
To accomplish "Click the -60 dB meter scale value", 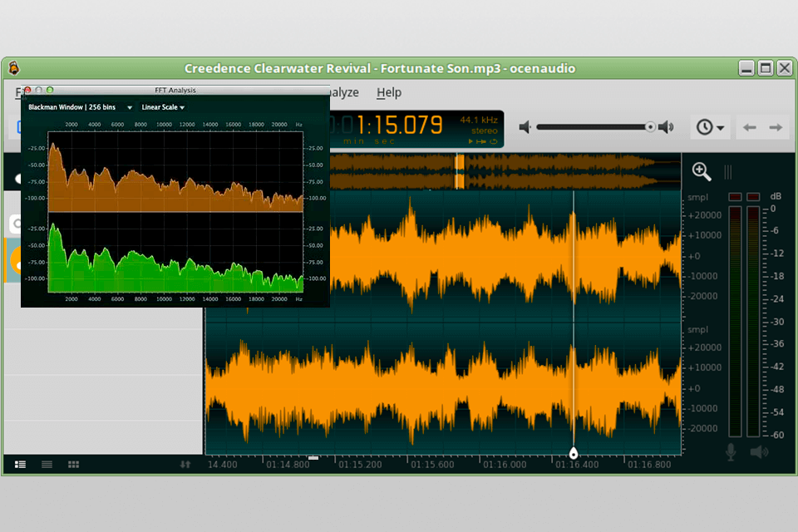I will (777, 436).
